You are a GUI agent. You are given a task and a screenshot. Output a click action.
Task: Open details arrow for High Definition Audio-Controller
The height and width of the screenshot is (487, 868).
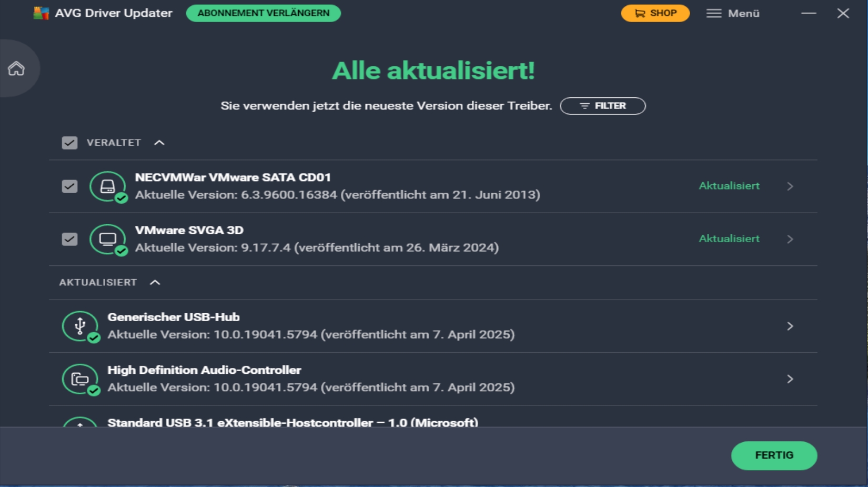(790, 379)
